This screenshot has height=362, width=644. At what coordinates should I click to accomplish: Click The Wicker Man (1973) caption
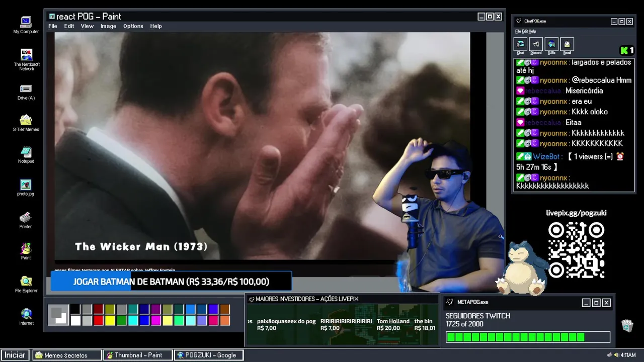click(x=141, y=246)
